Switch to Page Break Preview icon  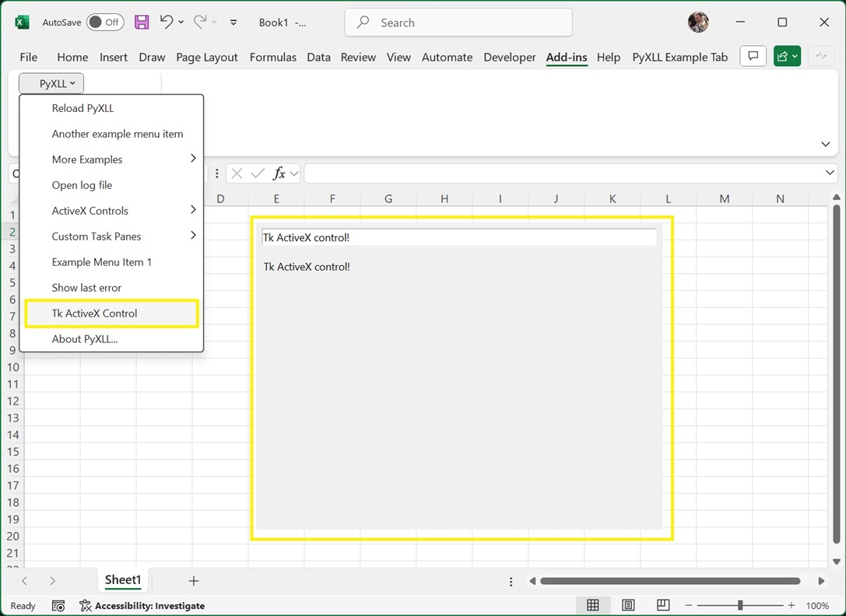pyautogui.click(x=663, y=605)
